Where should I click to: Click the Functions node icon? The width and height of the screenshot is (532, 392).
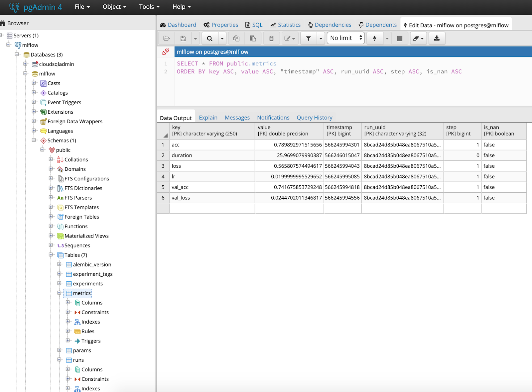60,227
